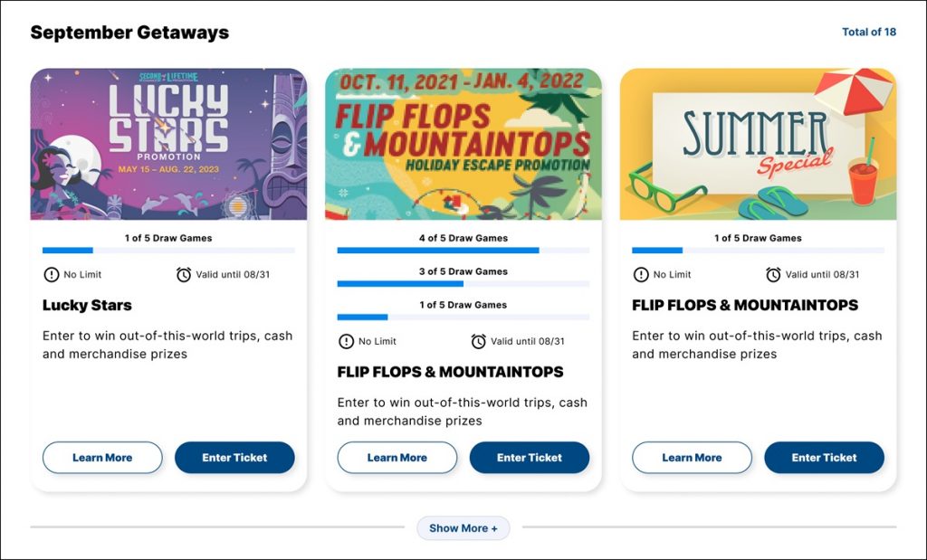Open Learn More for Lucky Stars
Viewport: 927px width, 560px height.
(x=101, y=457)
